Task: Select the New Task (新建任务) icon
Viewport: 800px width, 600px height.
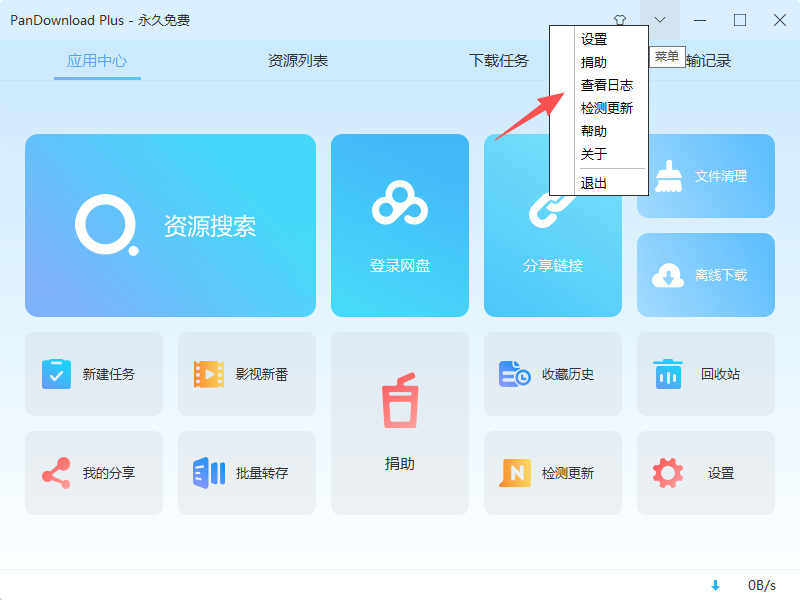Action: [54, 373]
